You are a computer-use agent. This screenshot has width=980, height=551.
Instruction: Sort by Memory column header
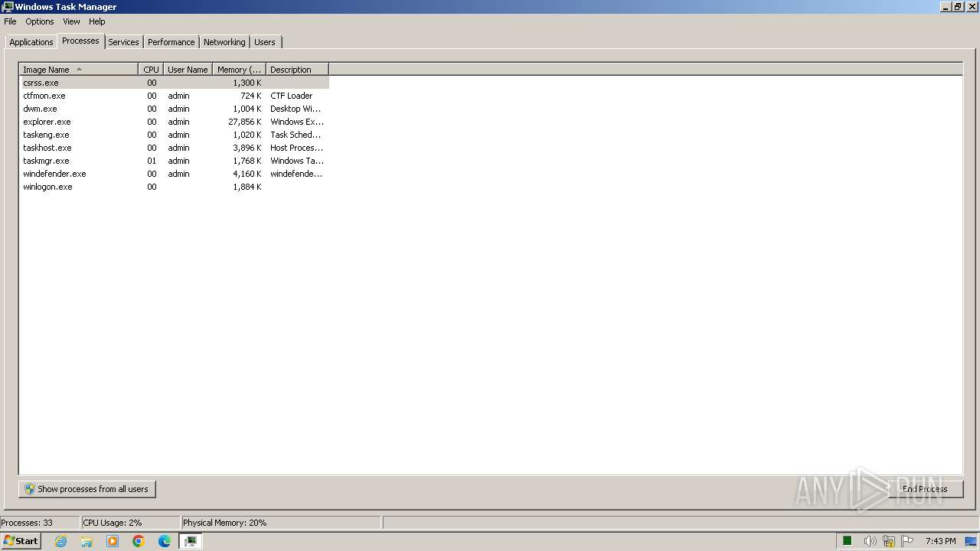click(239, 70)
